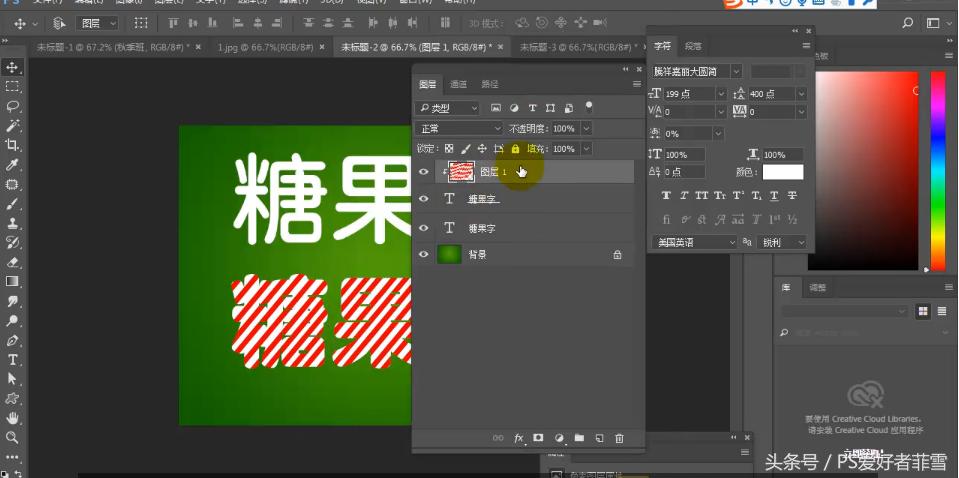Open the search icon in options bar

tap(908, 23)
